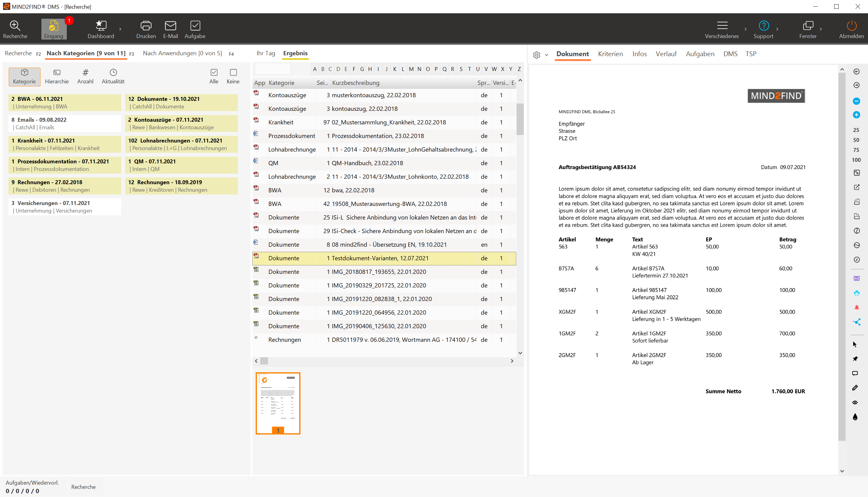Click the red bell reminder icon

857,308
